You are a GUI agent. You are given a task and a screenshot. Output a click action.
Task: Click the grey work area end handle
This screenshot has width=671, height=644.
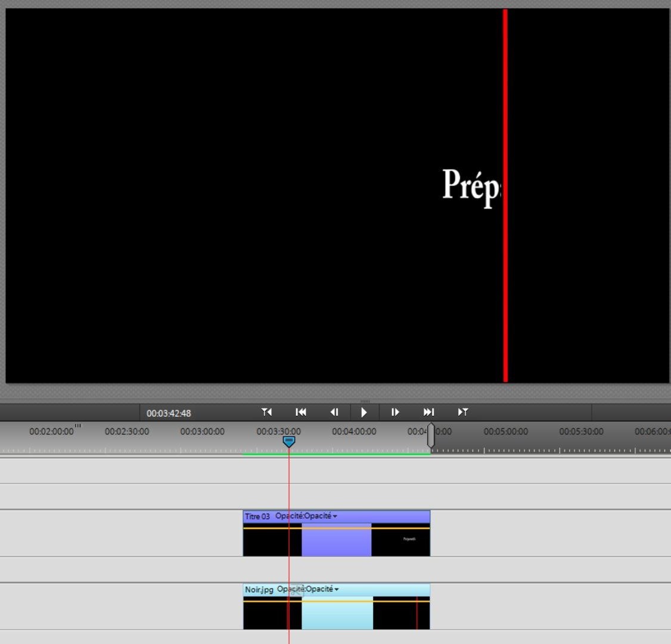431,436
